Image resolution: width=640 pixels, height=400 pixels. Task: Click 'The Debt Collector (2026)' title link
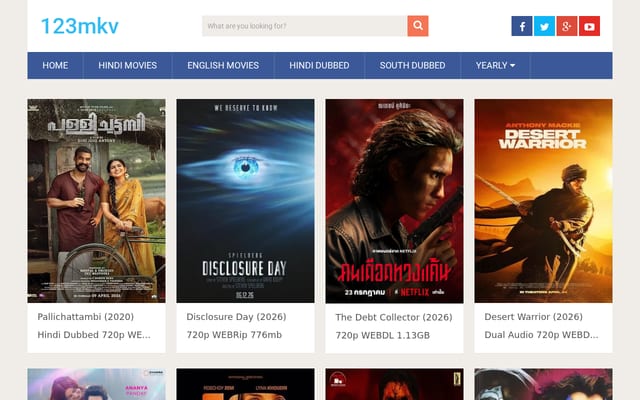click(x=394, y=317)
